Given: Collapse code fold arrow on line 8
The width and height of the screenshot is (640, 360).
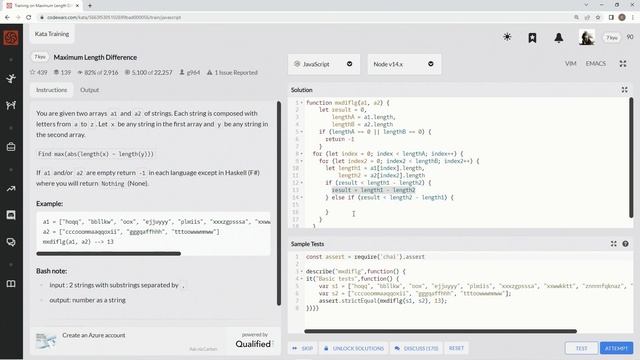Looking at the screenshot, I should coord(302,154).
